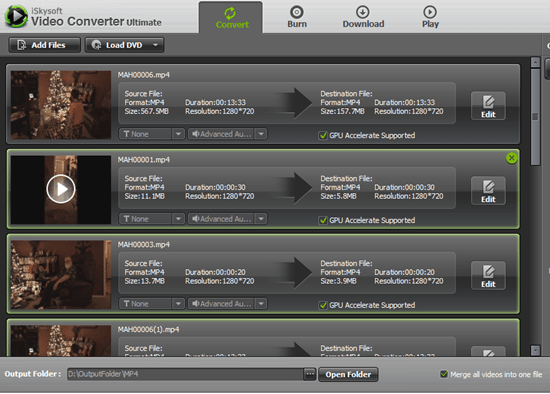
Task: Click the MAH00006(1).mp4 file name
Action: pos(148,330)
